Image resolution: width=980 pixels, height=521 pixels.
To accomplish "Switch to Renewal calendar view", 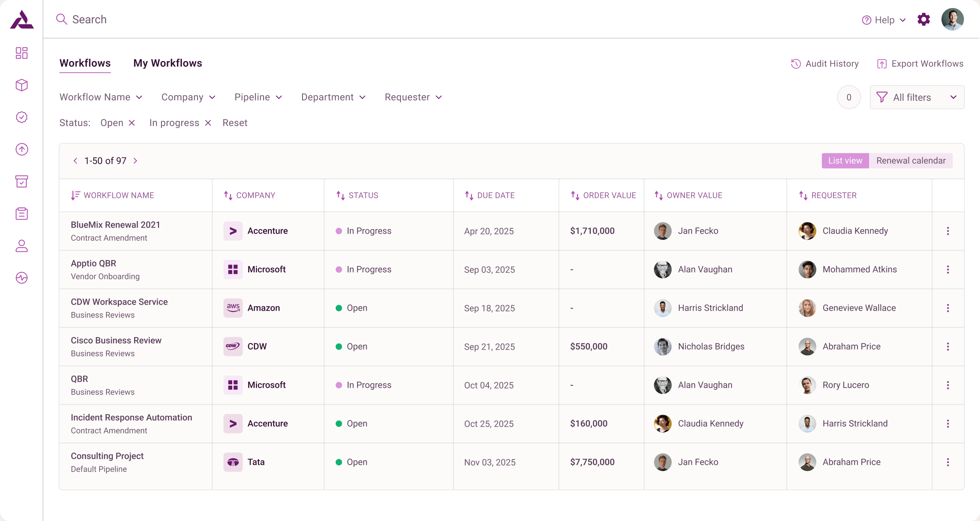I will pos(911,161).
